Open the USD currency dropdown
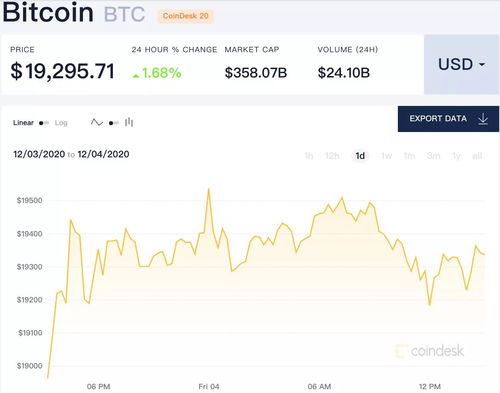The height and width of the screenshot is (393, 500). click(x=462, y=64)
